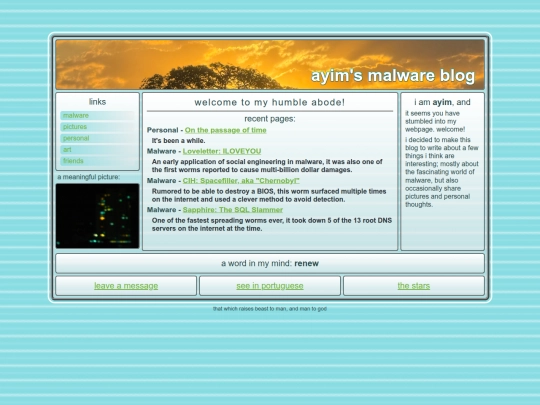
Task: Click the 'links' heading
Action: pos(97,102)
